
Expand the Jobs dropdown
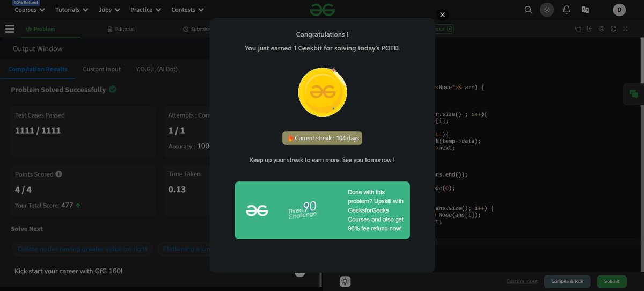tap(109, 10)
